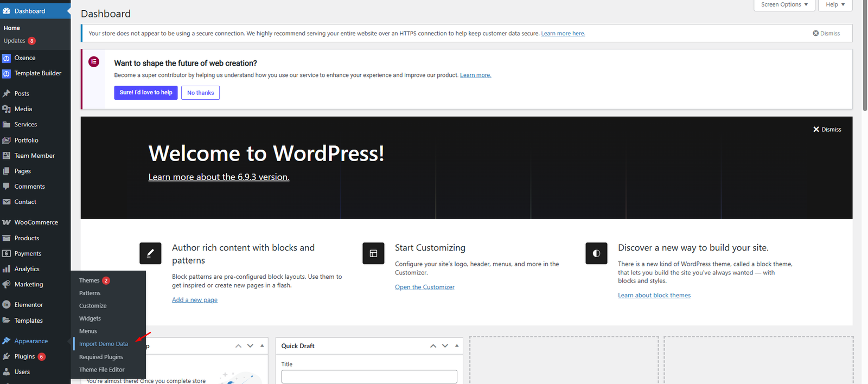
Task: Select Themes from the Appearance submenu
Action: pos(89,280)
